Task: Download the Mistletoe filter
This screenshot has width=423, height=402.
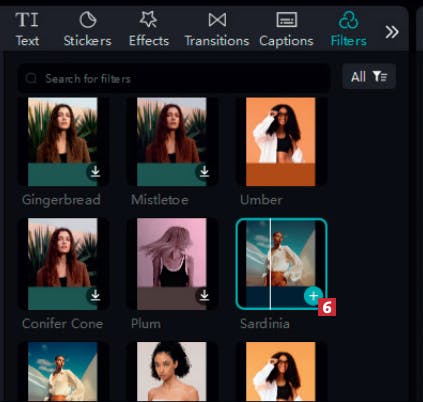Action: click(204, 171)
